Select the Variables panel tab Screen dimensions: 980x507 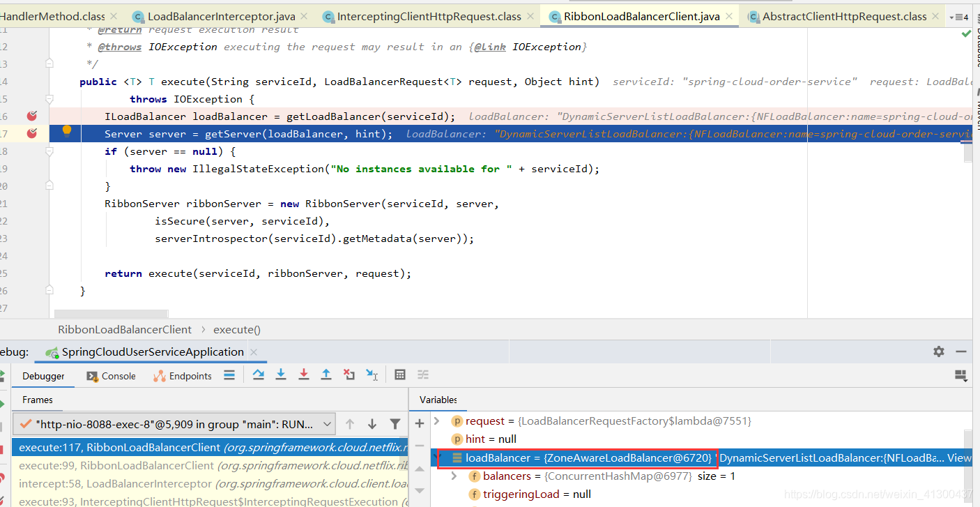(438, 400)
